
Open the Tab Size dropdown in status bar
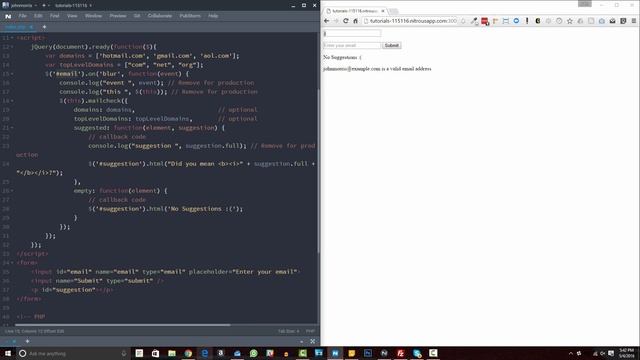tap(289, 331)
